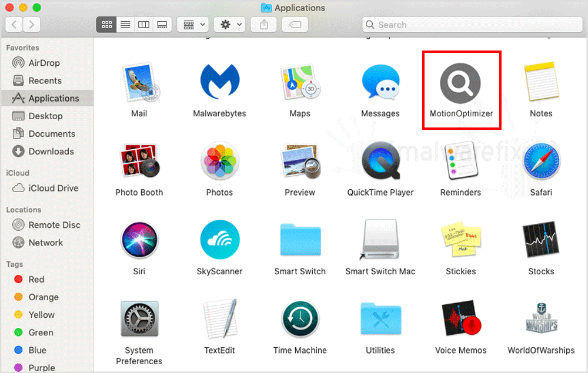Screen dimensions: 588x373
Task: Select the Smart Switch folder
Action: [300, 240]
